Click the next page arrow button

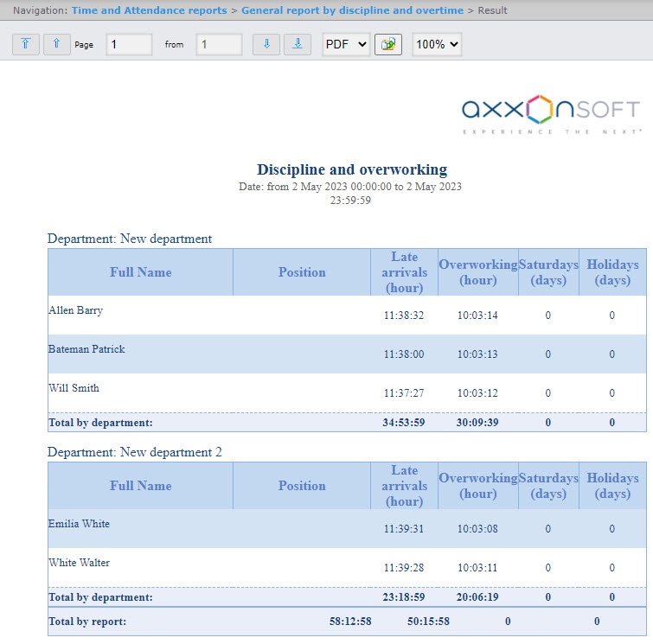click(266, 45)
